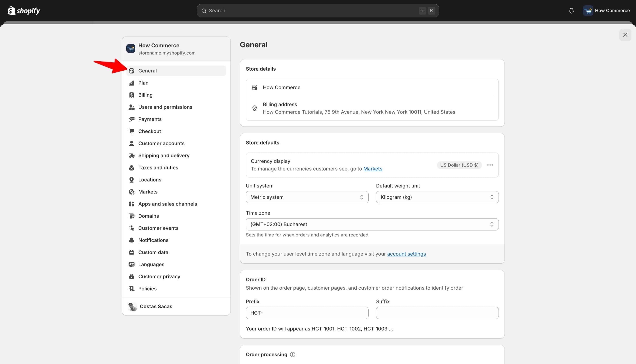
Task: Open the account settings link
Action: coord(406,254)
